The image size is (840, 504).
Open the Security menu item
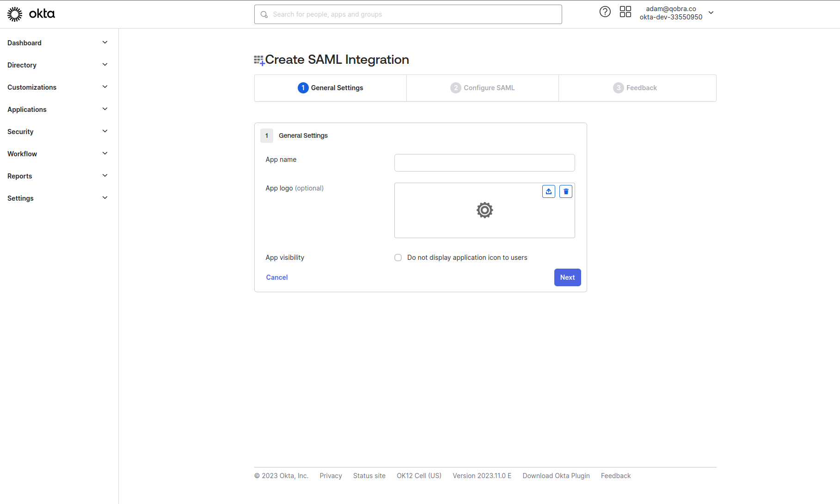click(x=20, y=132)
